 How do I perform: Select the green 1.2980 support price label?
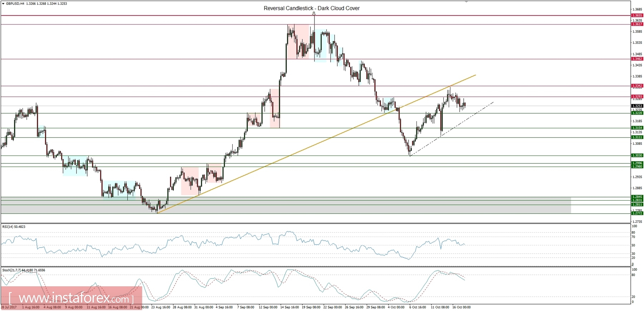pos(637,167)
